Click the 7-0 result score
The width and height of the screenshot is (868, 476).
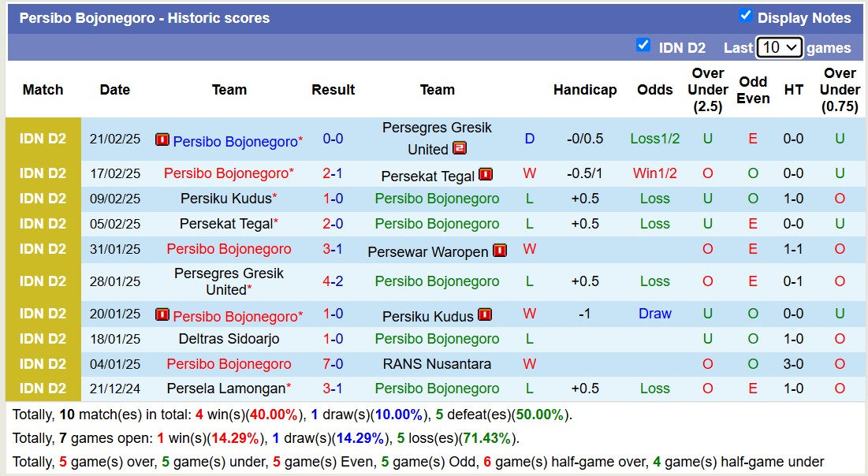[333, 364]
